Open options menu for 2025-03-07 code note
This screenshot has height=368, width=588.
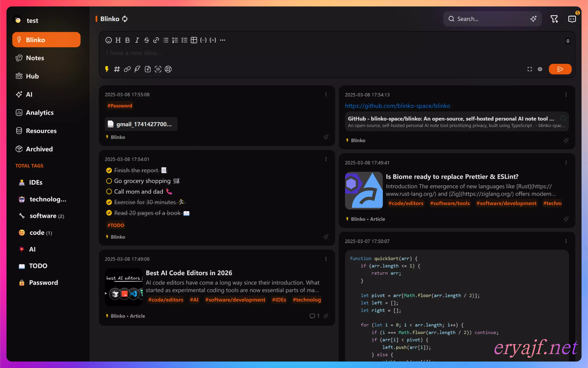(566, 241)
